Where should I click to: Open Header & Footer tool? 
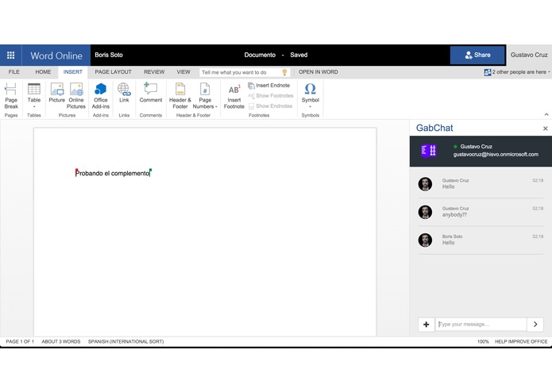tap(179, 96)
